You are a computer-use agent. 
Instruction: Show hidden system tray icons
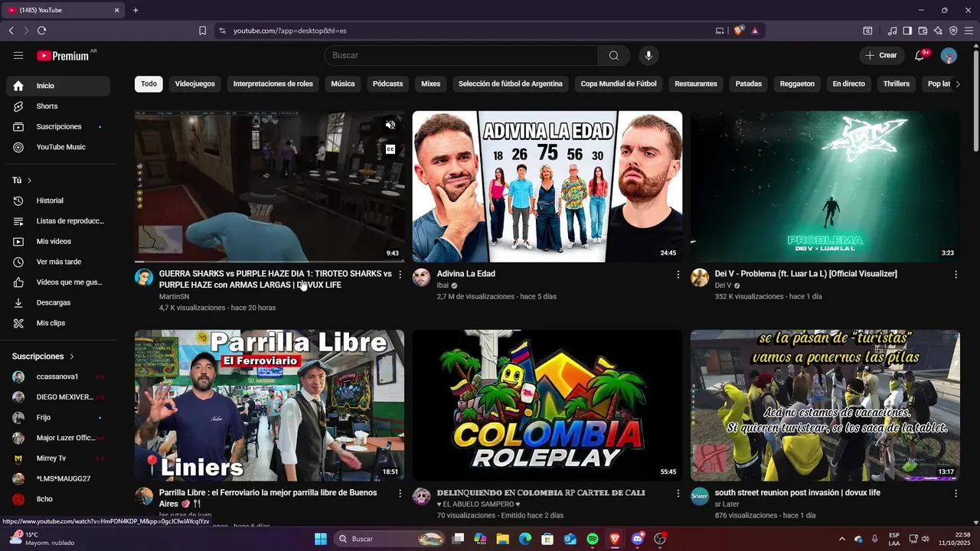point(841,539)
